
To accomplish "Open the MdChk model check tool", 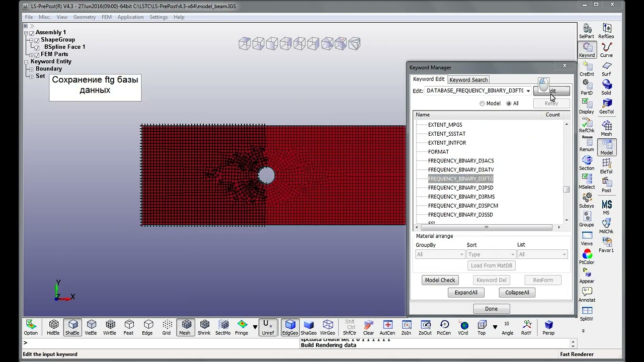I will [x=606, y=226].
